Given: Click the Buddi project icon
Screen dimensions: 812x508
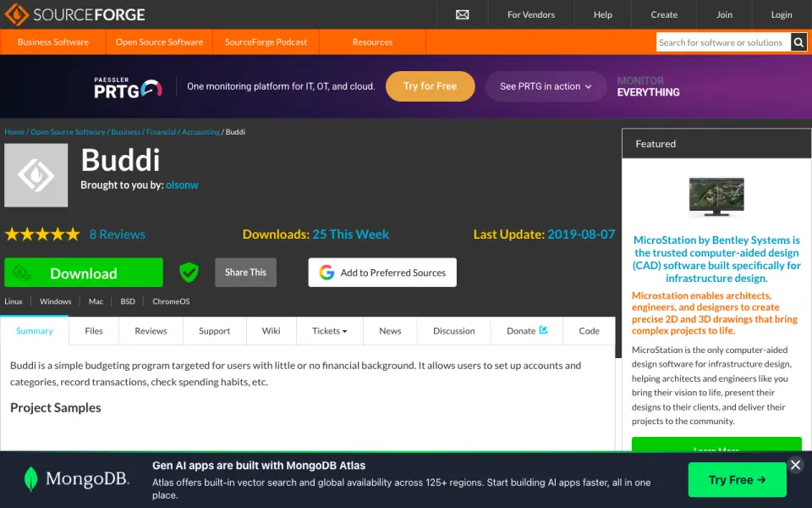Looking at the screenshot, I should [x=36, y=175].
